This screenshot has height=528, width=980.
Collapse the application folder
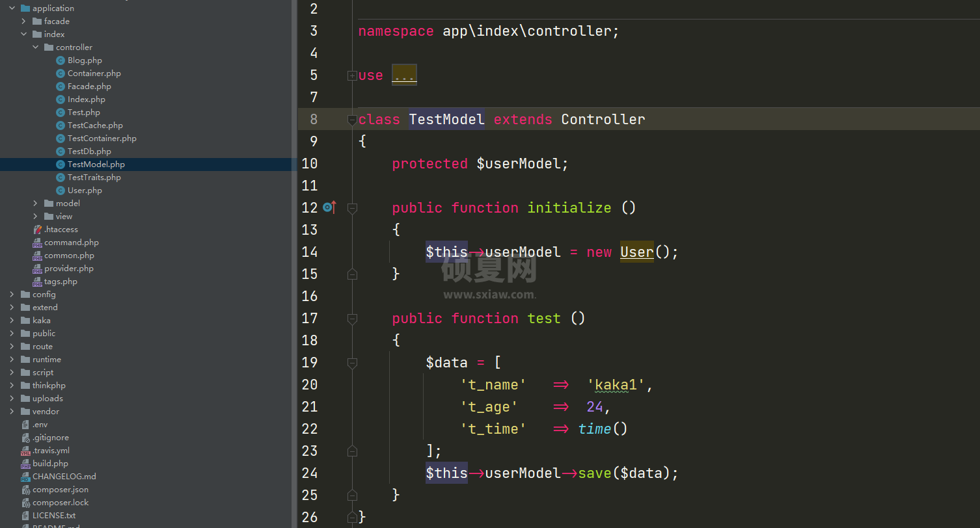pos(12,8)
